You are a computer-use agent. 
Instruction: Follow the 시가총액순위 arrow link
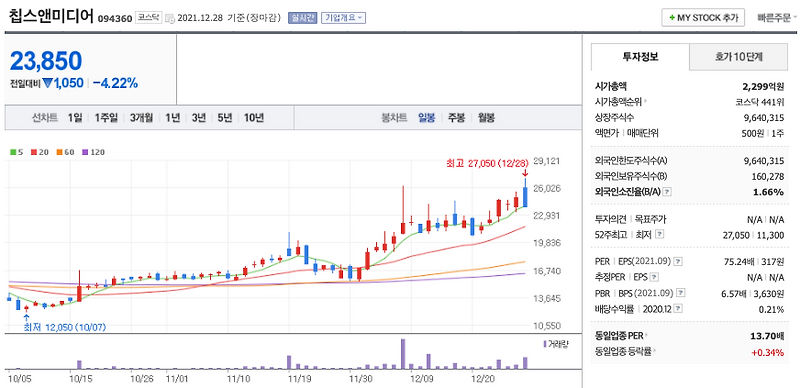click(646, 102)
